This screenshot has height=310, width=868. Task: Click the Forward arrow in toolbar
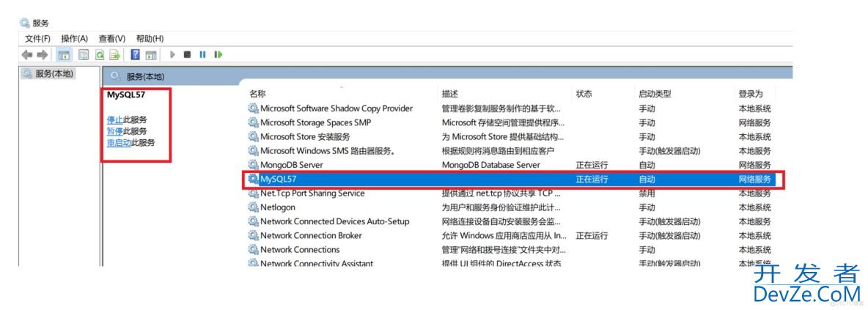pyautogui.click(x=41, y=54)
